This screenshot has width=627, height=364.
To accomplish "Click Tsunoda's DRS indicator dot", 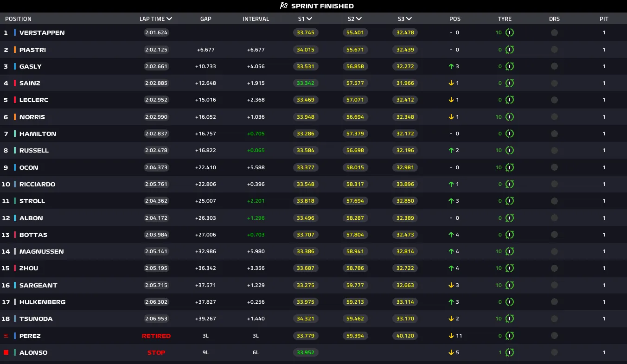I will tap(554, 319).
